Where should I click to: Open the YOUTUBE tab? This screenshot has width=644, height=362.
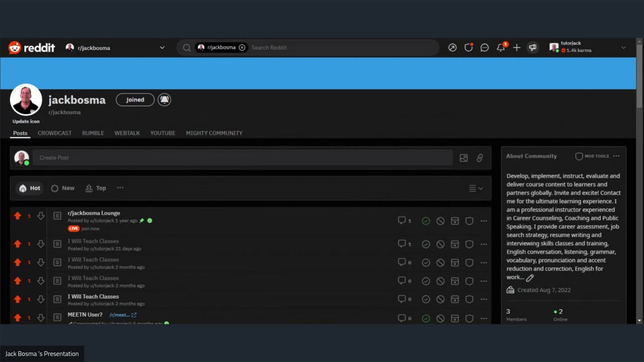[x=163, y=133]
